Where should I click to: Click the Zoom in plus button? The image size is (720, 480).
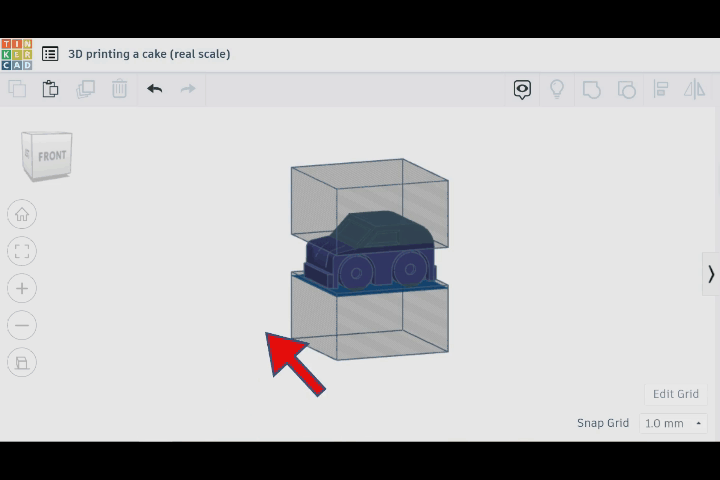point(22,288)
